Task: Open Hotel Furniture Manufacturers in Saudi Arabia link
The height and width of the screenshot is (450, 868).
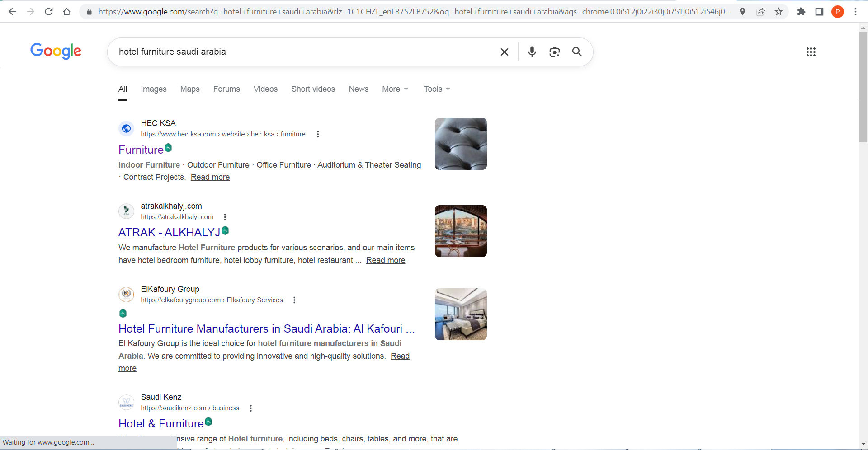Action: coord(266,328)
